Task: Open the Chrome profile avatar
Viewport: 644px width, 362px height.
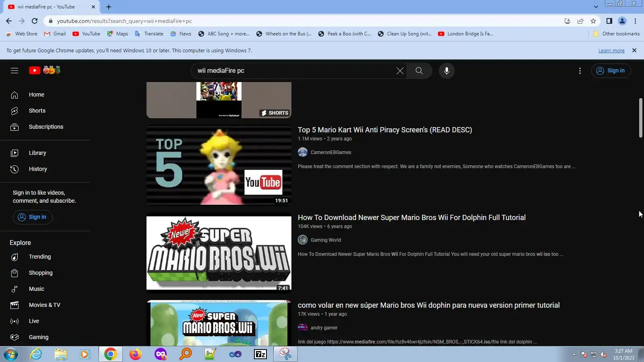Action: (x=622, y=21)
